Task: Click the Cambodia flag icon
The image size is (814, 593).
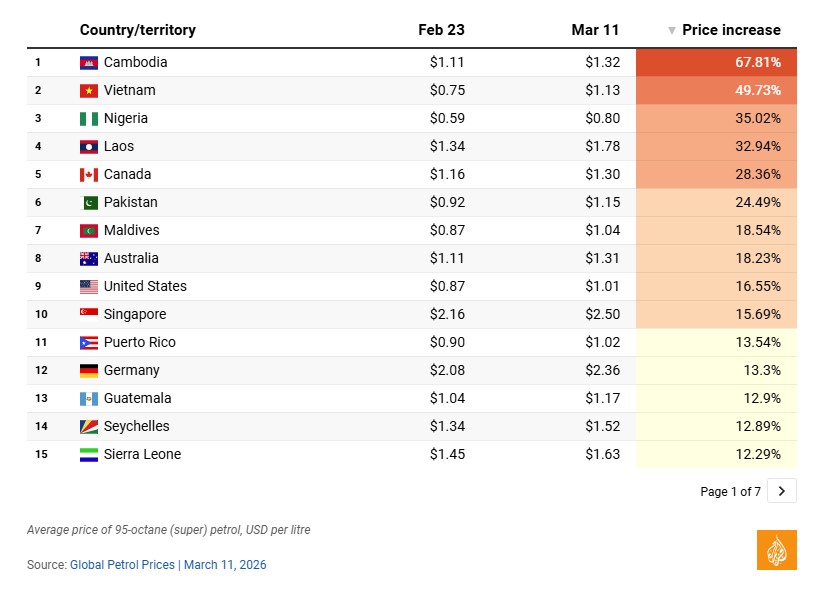Action: coord(89,62)
